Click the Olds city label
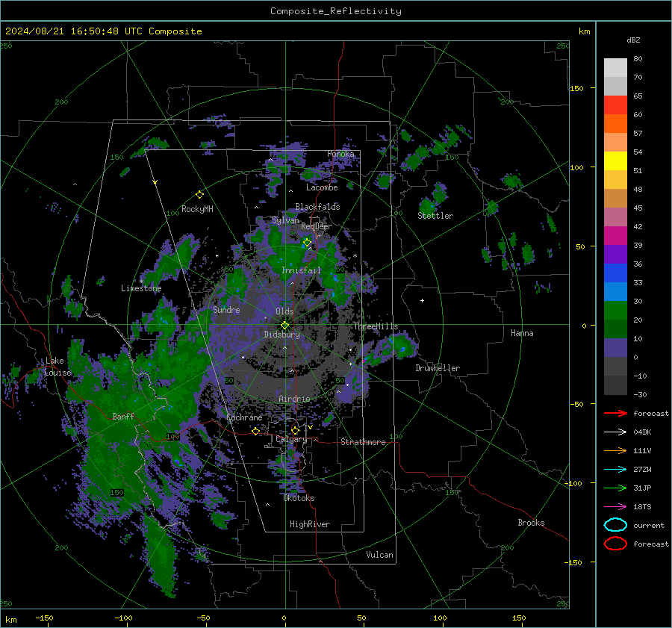The width and height of the screenshot is (672, 628). tap(284, 311)
